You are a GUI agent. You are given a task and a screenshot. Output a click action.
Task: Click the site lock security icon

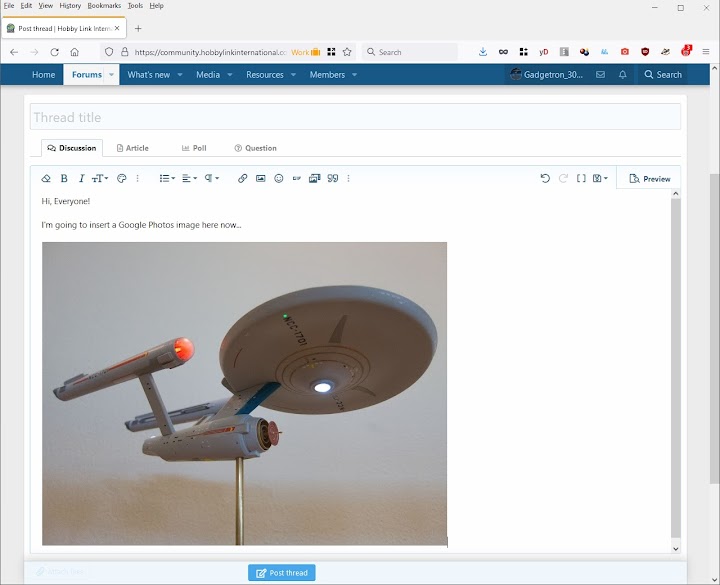(124, 52)
